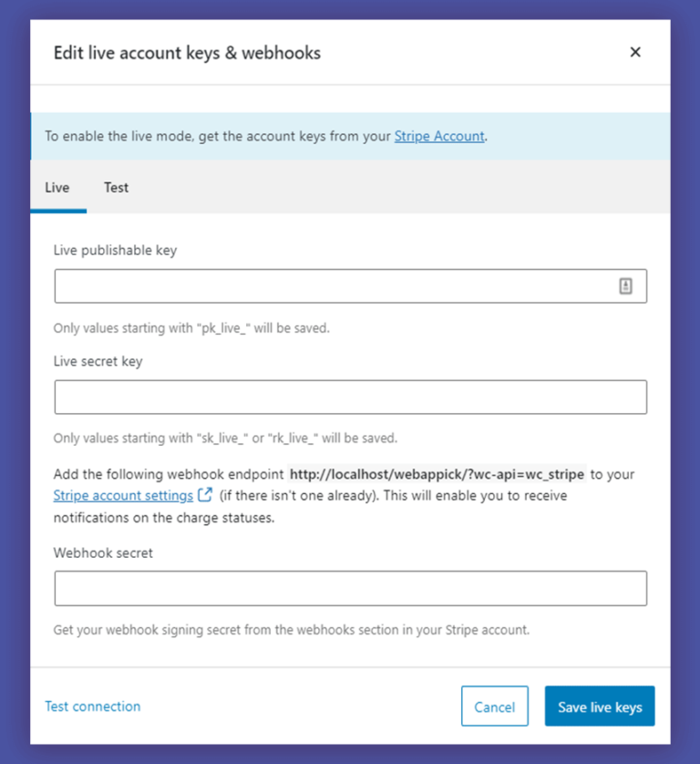The image size is (700, 764).
Task: Click the Cancel button
Action: coord(495,706)
